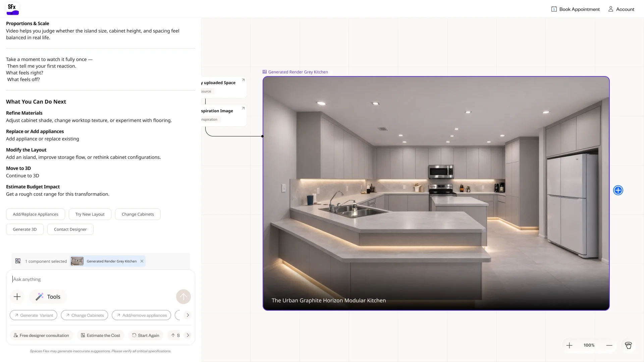Choose Generate Variant suggestion chip

[34, 315]
